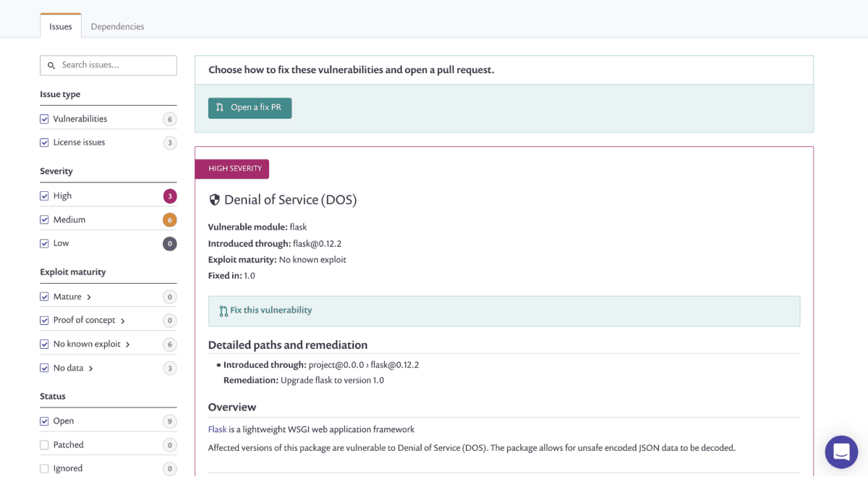
Task: Click the Overview heading
Action: click(x=232, y=408)
